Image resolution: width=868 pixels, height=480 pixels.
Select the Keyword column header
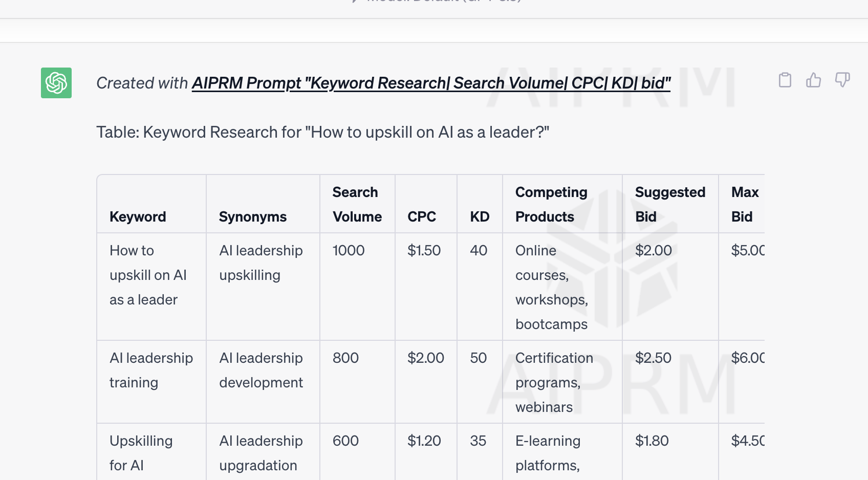click(138, 216)
